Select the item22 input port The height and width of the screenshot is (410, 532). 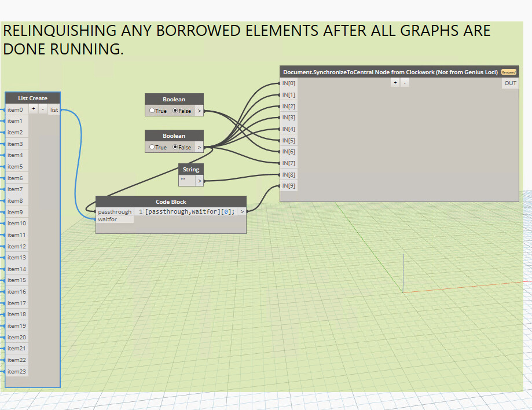click(17, 360)
